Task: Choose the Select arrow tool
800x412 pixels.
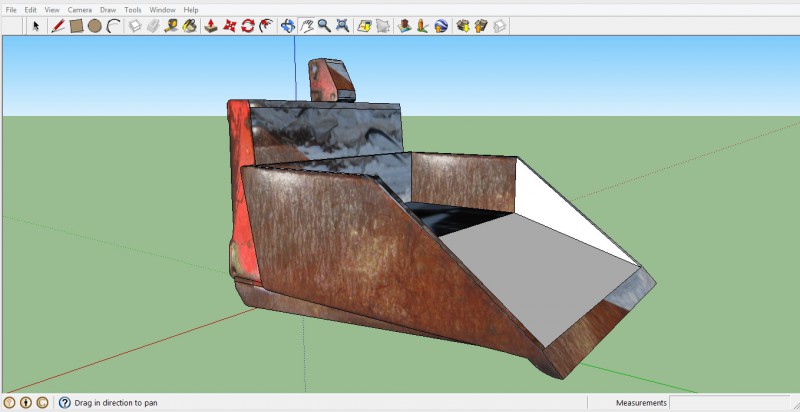Action: (37, 25)
